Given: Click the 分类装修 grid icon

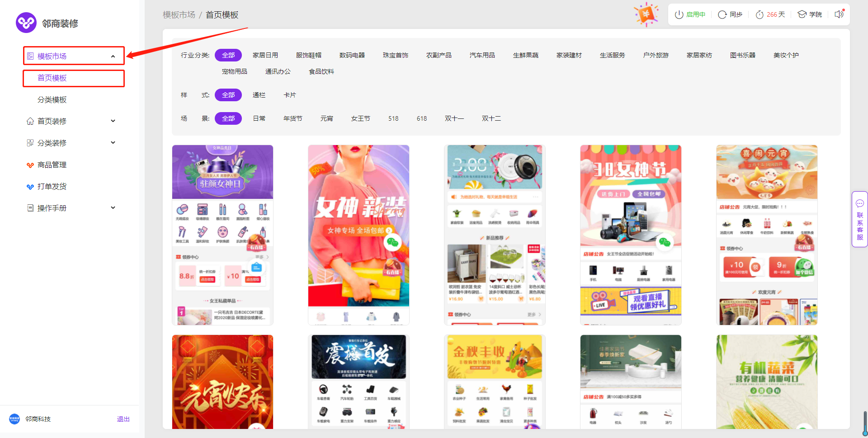Looking at the screenshot, I should 30,143.
